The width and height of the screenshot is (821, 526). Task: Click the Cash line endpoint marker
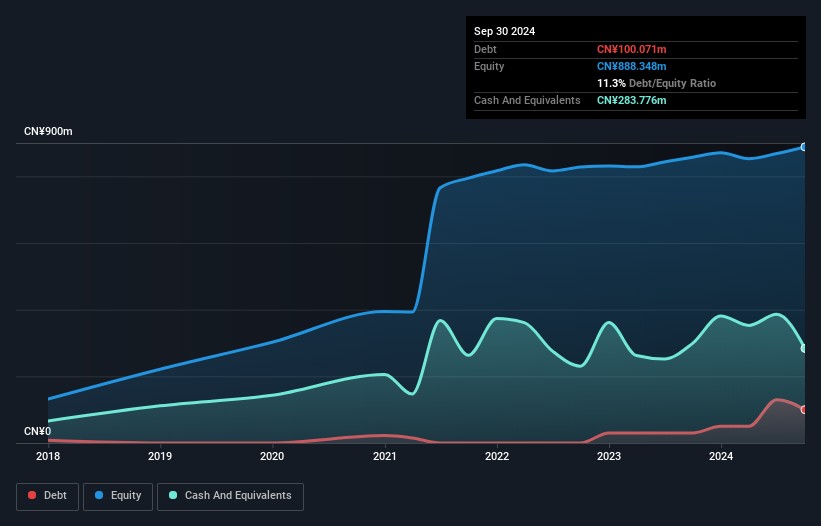804,348
